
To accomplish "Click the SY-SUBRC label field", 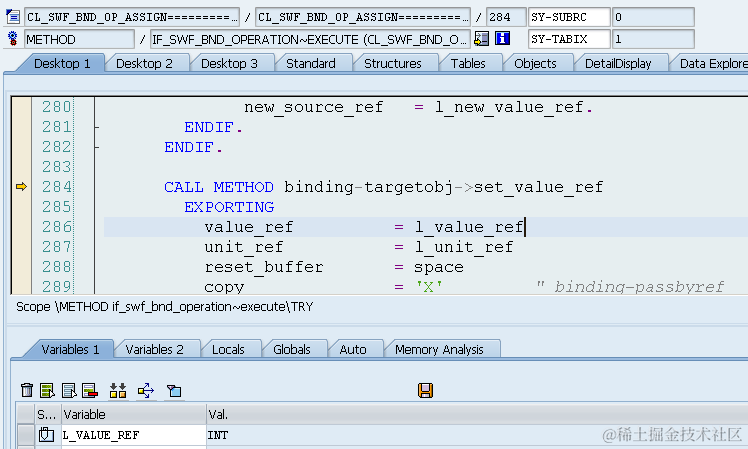I will click(569, 17).
